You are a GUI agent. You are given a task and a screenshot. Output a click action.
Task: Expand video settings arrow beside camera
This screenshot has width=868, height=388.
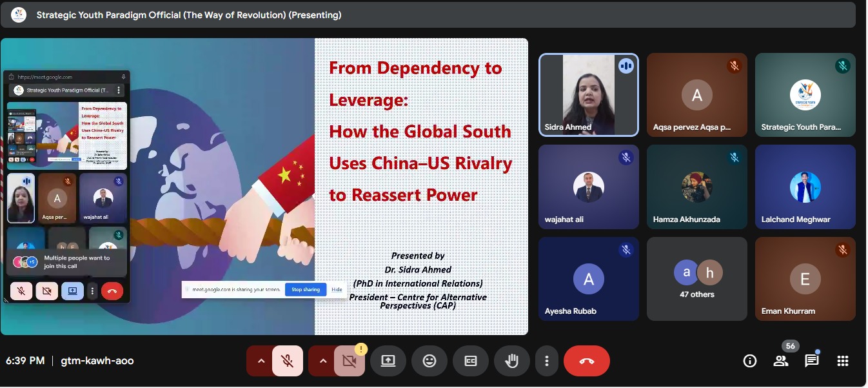(x=322, y=361)
